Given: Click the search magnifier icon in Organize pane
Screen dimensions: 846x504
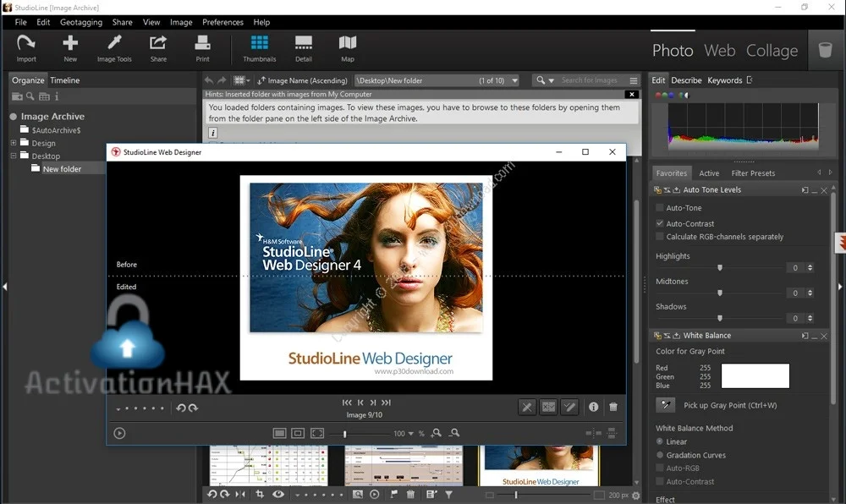Looking at the screenshot, I should tap(30, 96).
